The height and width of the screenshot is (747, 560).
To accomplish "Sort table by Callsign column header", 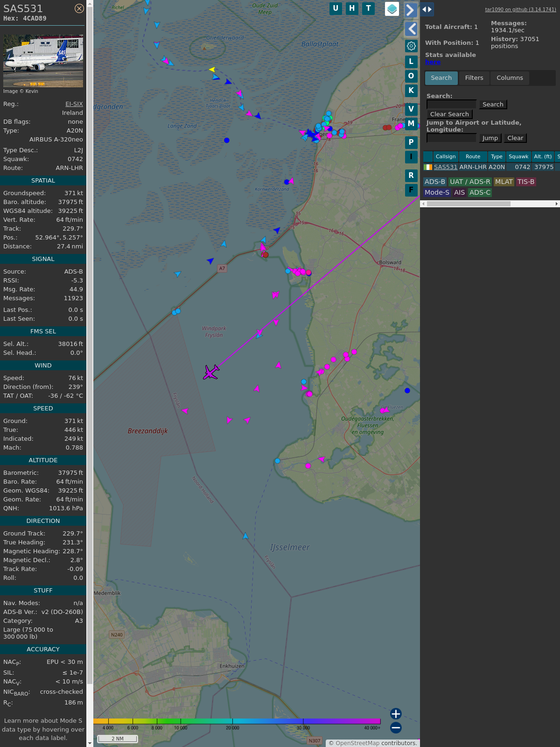I will (x=446, y=157).
